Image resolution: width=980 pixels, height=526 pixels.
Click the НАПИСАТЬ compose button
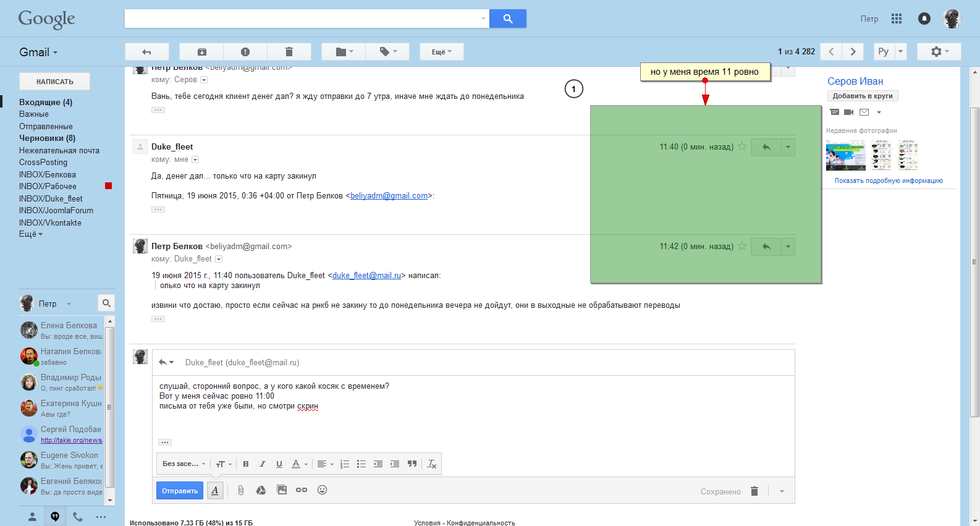54,81
